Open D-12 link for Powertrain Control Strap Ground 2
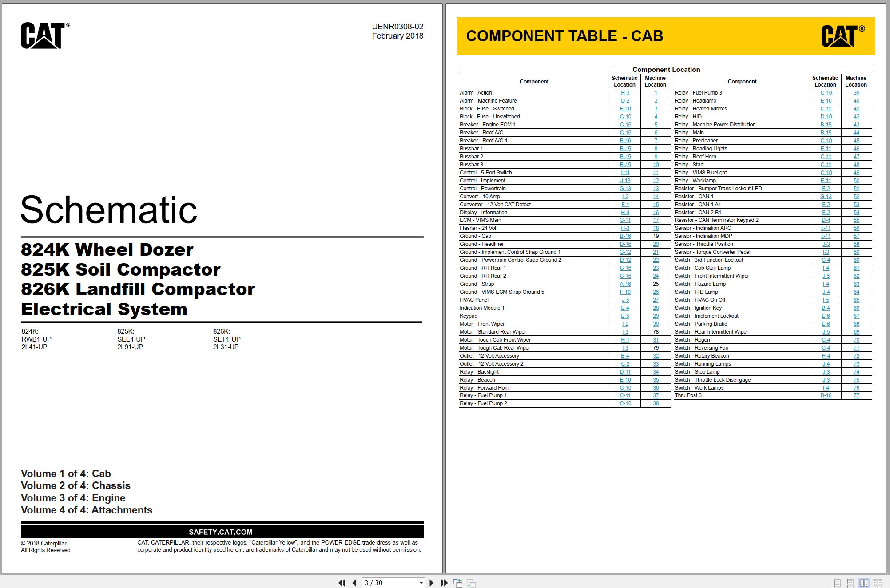Image resolution: width=890 pixels, height=588 pixels. pyautogui.click(x=625, y=260)
